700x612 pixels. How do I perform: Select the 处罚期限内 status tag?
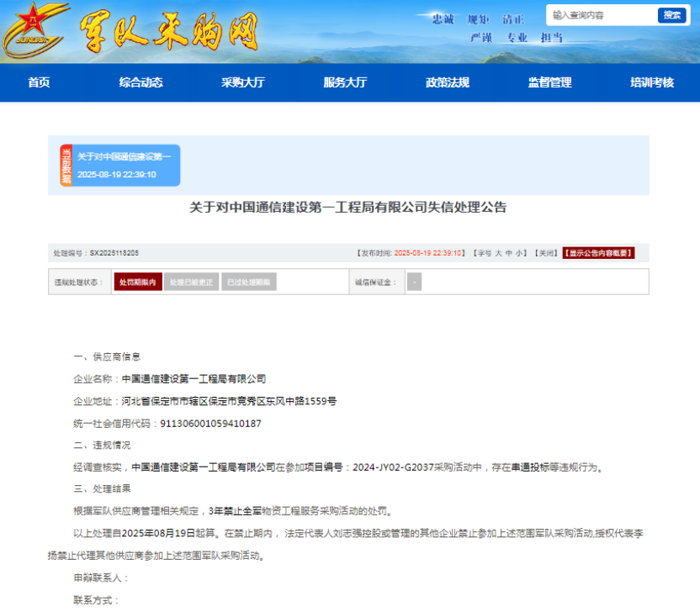pyautogui.click(x=138, y=282)
